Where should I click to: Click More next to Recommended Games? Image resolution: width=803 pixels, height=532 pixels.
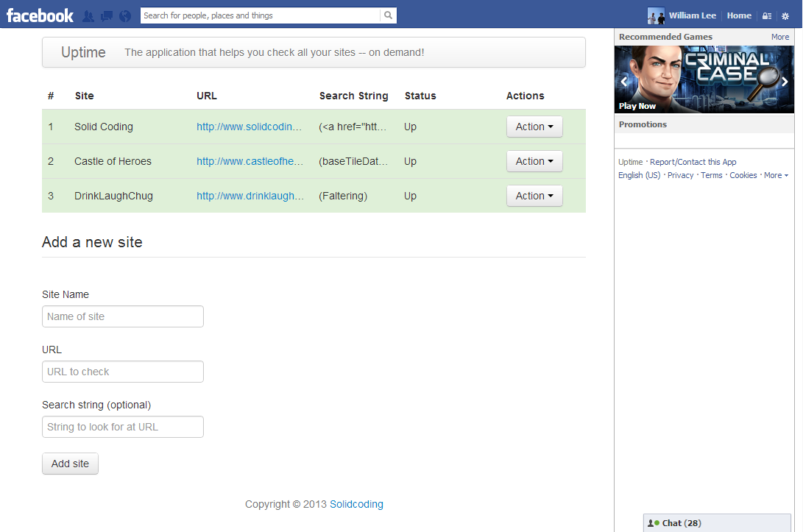pyautogui.click(x=780, y=37)
